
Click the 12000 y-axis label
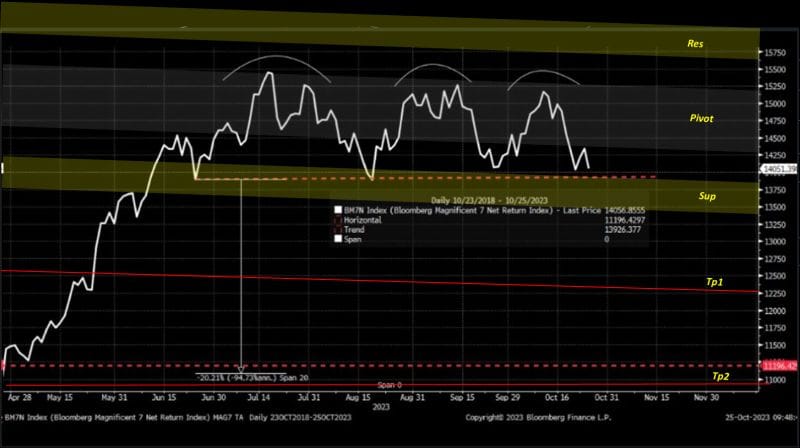[x=776, y=311]
